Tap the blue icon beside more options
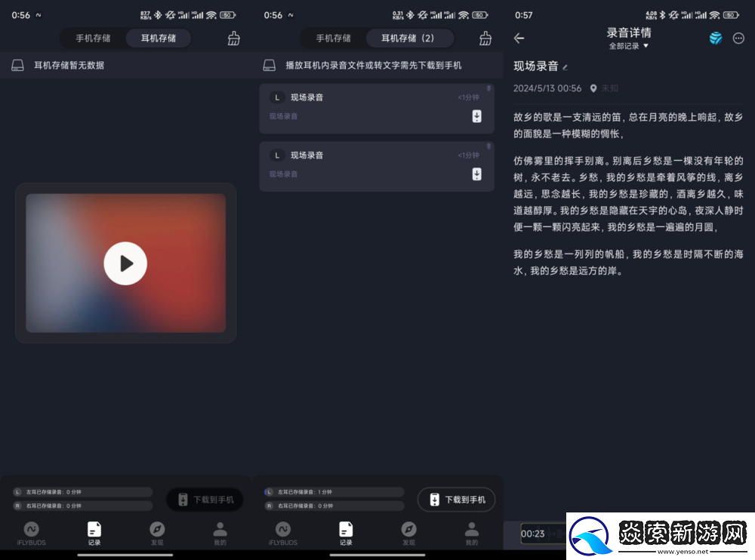Viewport: 755px width, 560px height. [x=715, y=38]
